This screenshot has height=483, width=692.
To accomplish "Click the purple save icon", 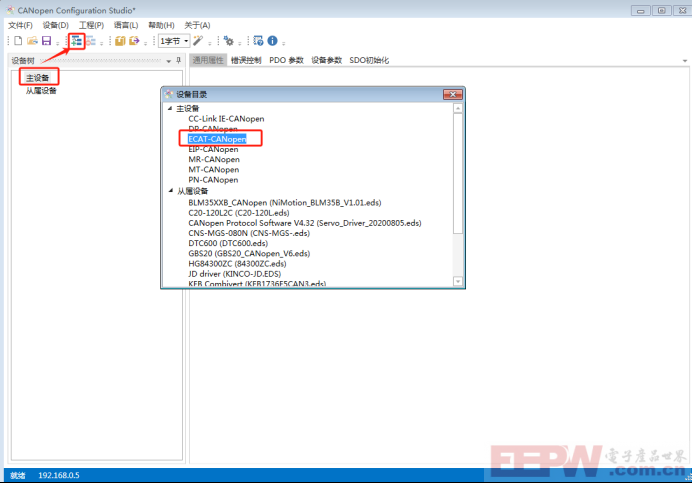I will 46,41.
